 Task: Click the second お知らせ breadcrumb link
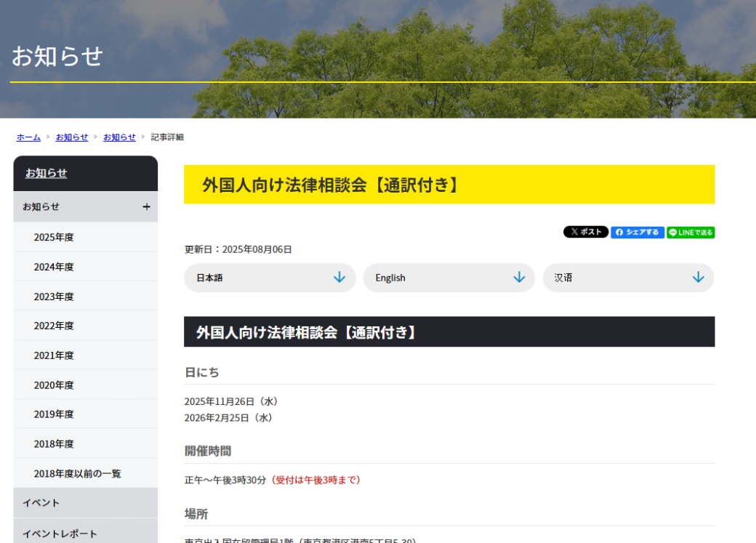pyautogui.click(x=119, y=137)
